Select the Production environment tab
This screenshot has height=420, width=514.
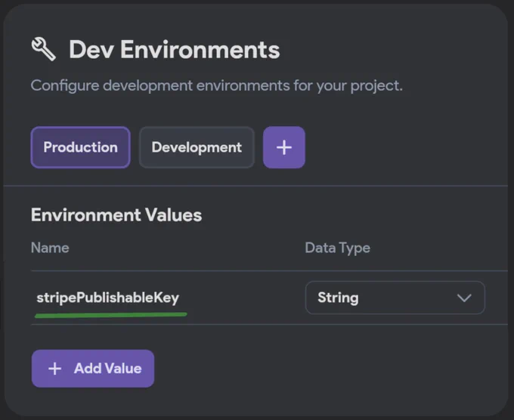pos(81,147)
